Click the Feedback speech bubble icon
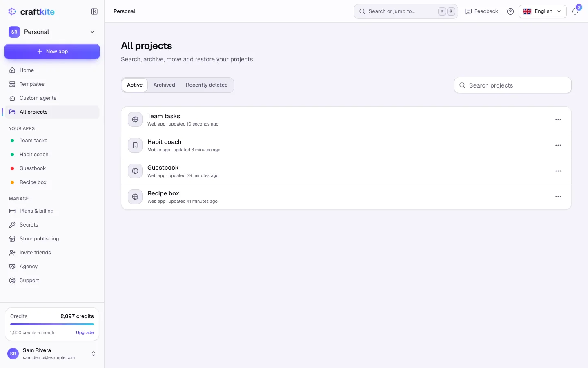 click(469, 11)
